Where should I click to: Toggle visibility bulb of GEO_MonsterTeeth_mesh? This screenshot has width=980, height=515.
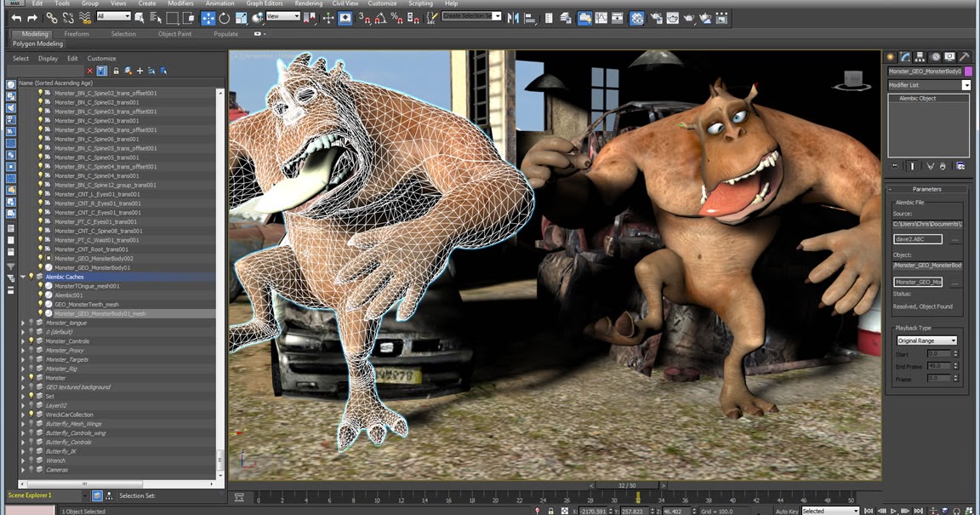pos(40,304)
